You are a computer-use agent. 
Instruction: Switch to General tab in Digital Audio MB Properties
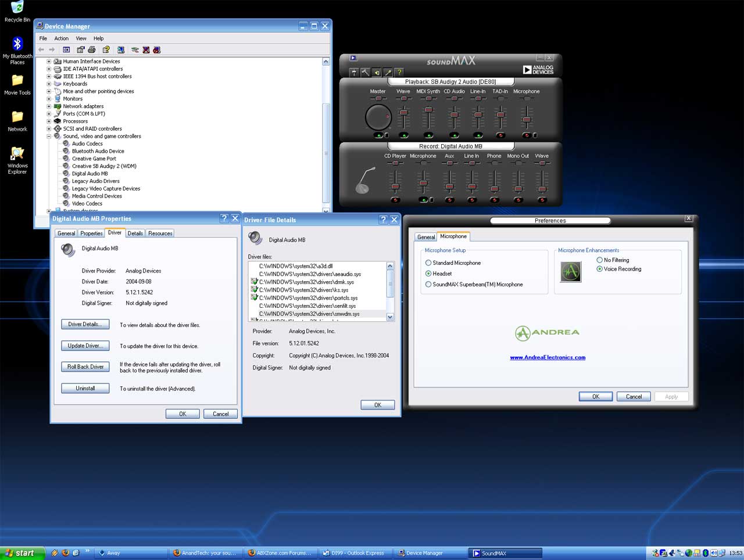pyautogui.click(x=66, y=234)
